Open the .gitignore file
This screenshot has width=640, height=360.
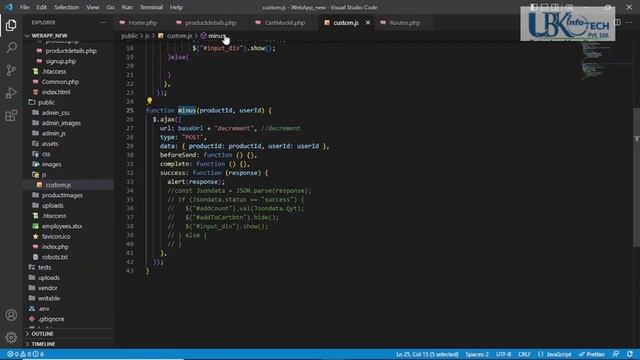pos(51,319)
